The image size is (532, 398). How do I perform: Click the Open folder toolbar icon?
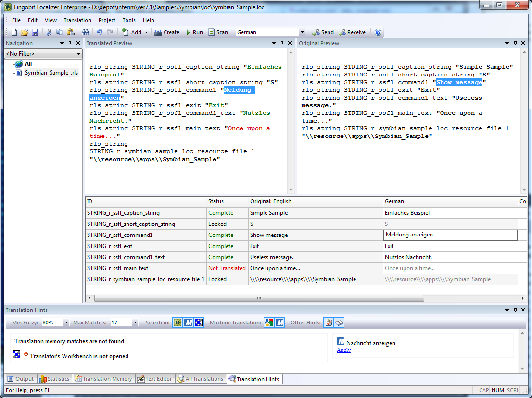[x=25, y=32]
